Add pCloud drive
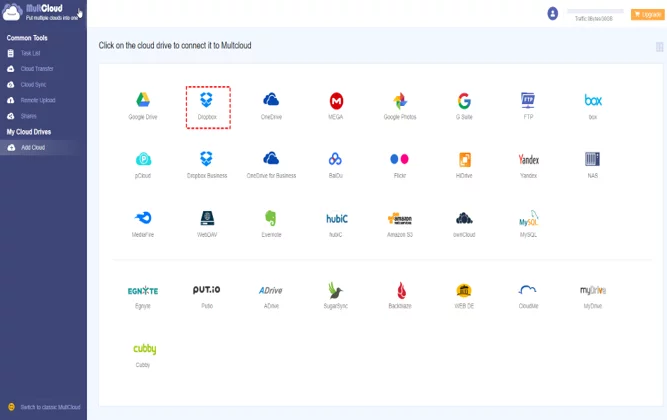The image size is (667, 420). point(143,159)
